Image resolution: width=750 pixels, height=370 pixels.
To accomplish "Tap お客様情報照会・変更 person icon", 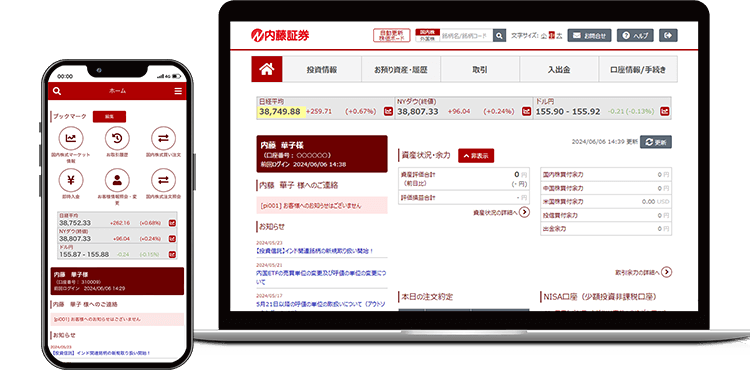I will click(117, 180).
